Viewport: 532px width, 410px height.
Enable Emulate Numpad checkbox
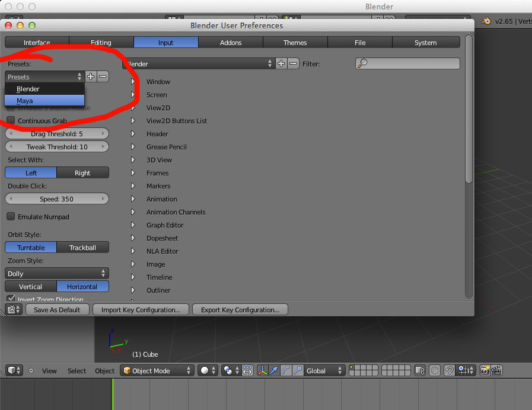pos(11,216)
